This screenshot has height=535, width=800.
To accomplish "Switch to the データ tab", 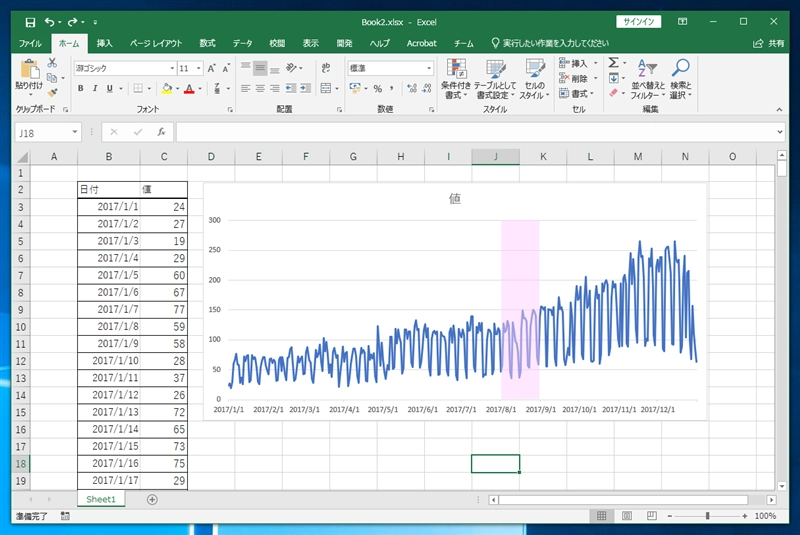I will [242, 43].
